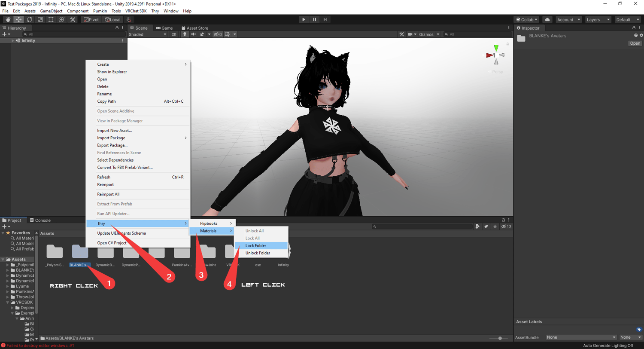Switch to the Asset Store tab

(194, 28)
